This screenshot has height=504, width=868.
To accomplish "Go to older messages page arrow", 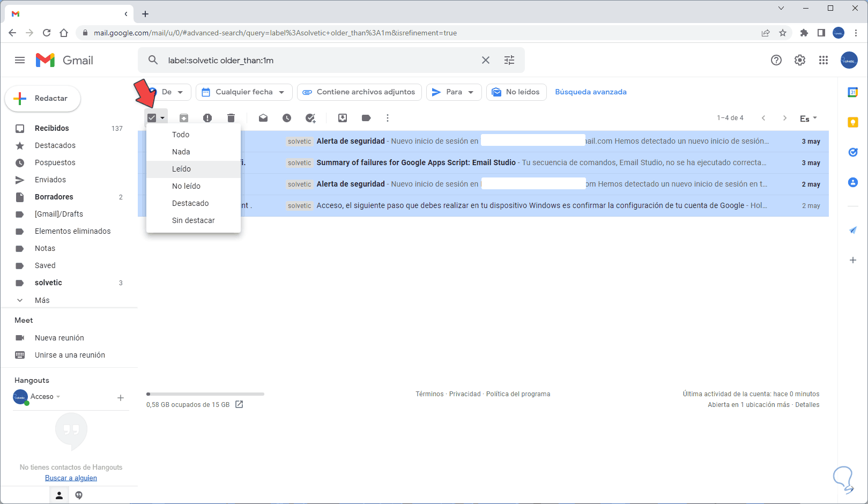I will pyautogui.click(x=785, y=118).
